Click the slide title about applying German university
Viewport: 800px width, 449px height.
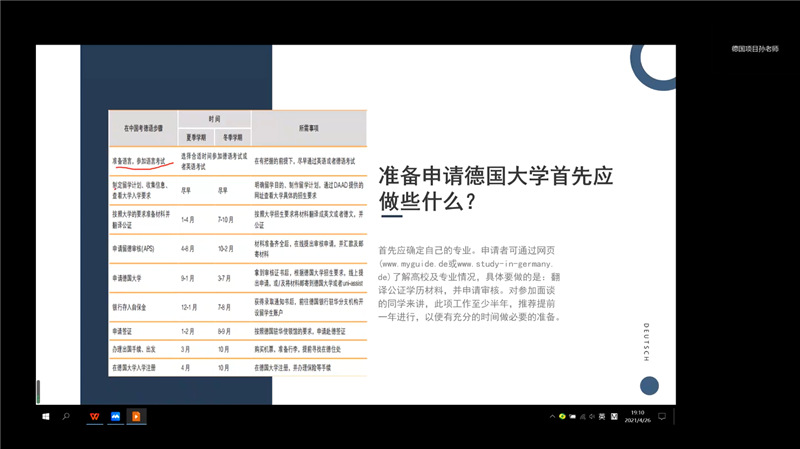pyautogui.click(x=495, y=188)
